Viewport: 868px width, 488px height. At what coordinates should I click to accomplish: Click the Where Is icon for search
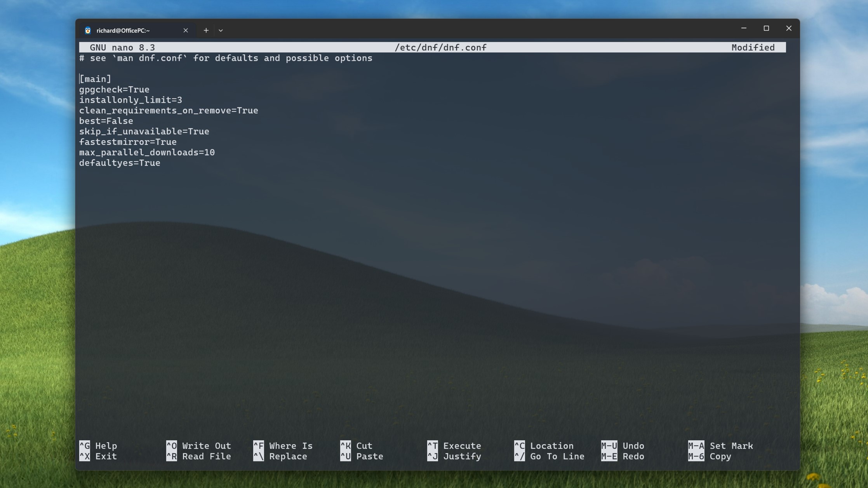pyautogui.click(x=257, y=446)
